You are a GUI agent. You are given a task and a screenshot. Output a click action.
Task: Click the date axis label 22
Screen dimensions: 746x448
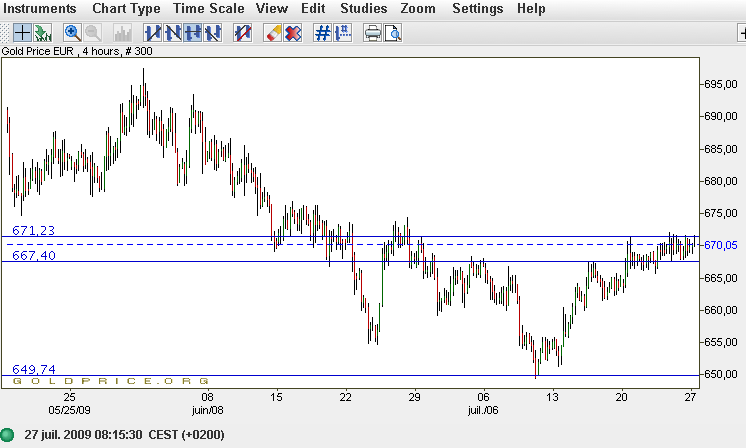coord(345,397)
